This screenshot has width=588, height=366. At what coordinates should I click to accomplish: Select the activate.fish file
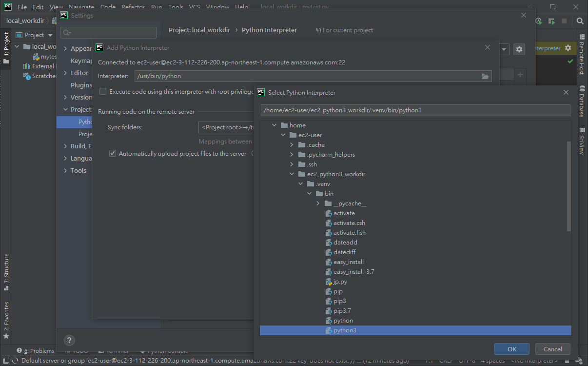click(350, 233)
